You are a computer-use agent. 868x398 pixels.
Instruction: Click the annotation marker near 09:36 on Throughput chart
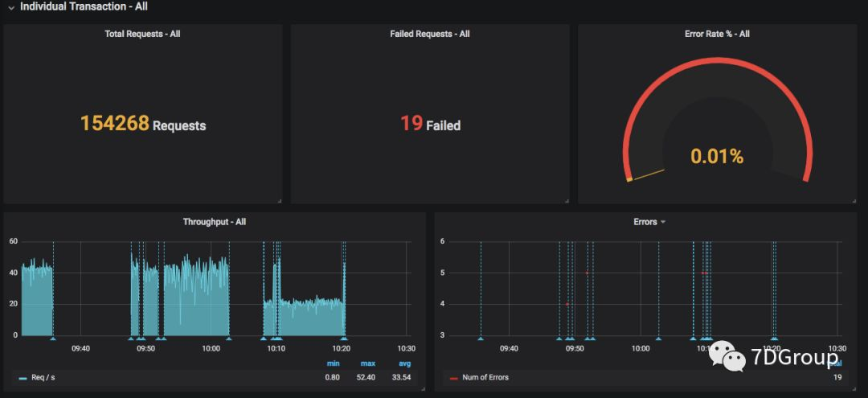tap(53, 338)
